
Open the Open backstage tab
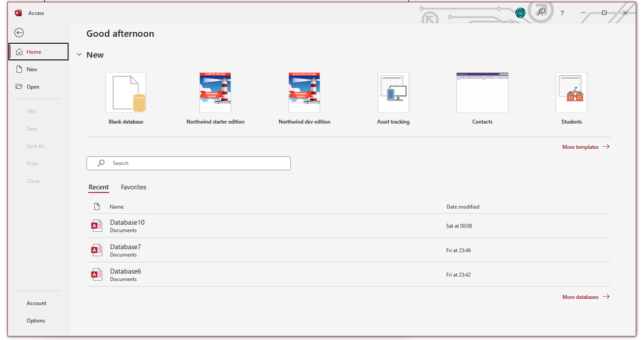39,86
